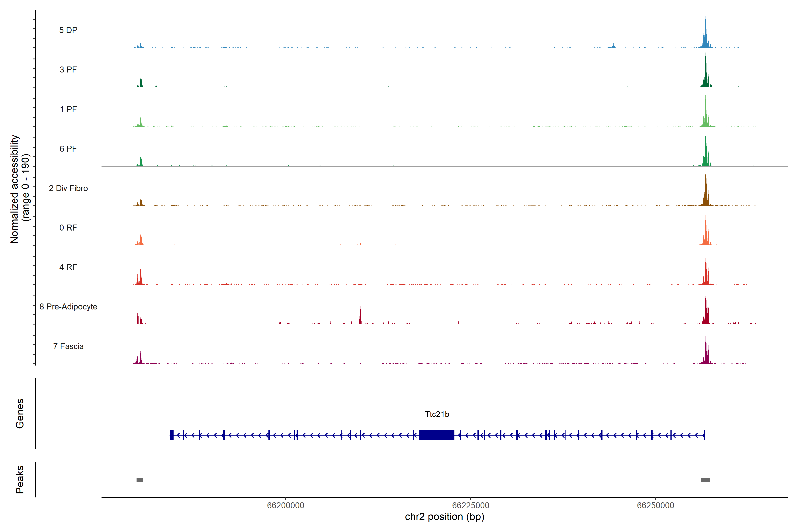The width and height of the screenshot is (798, 532).
Task: Click the large Ttc21b exon block
Action: coord(437,435)
